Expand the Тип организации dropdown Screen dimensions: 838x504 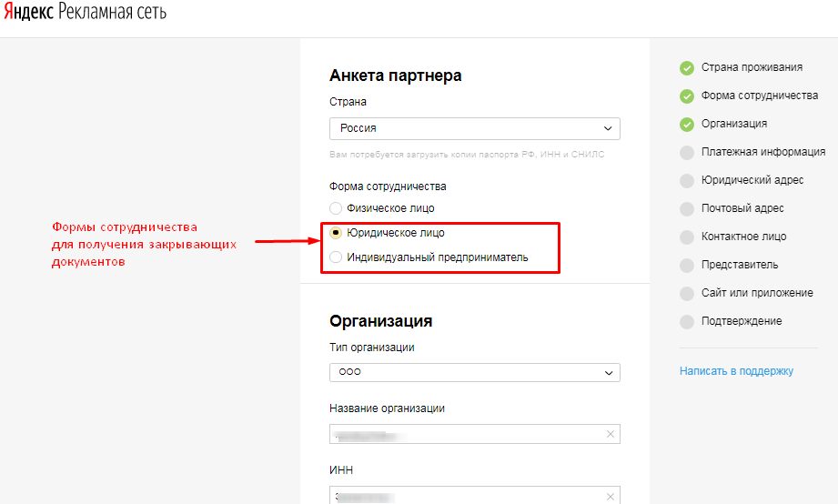point(474,372)
